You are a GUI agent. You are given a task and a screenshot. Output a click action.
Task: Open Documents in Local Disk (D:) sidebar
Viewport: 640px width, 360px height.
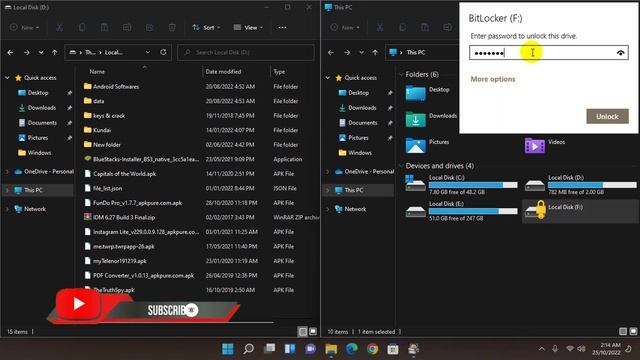[x=42, y=123]
